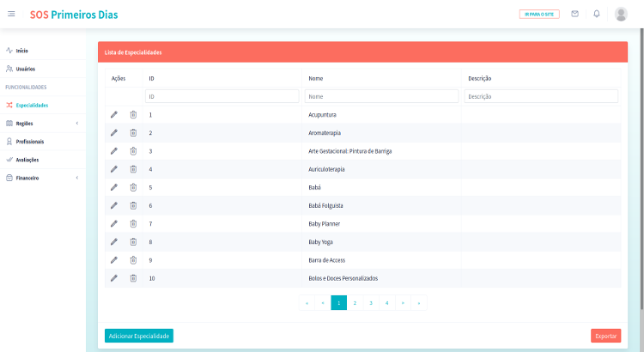
Task: Focus the Nome filter field
Action: [x=381, y=96]
